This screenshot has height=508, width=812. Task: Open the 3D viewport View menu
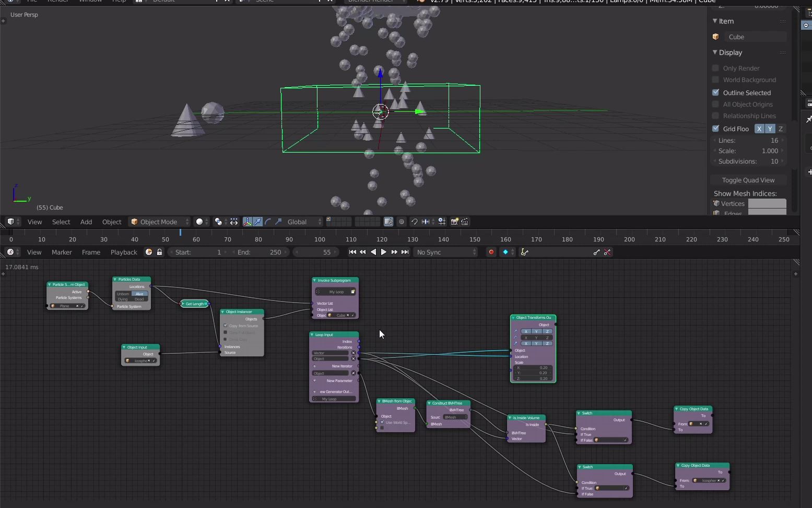(x=34, y=222)
